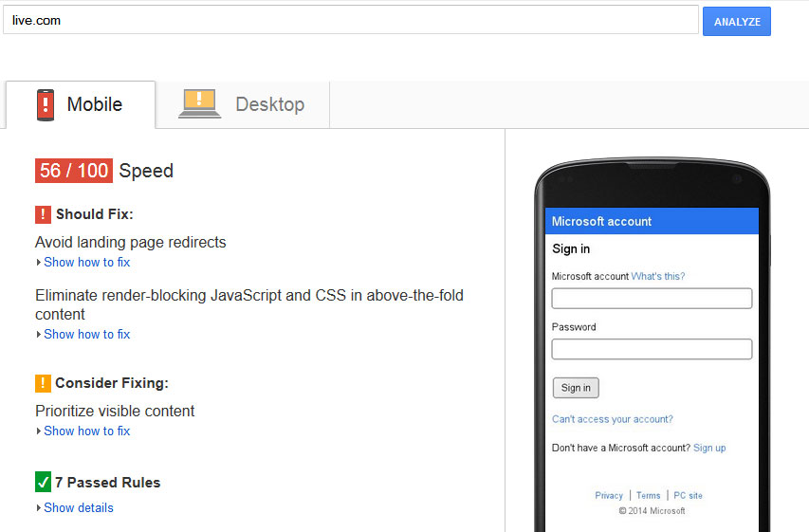
Task: Click the Privacy link in preview footer
Action: (609, 495)
